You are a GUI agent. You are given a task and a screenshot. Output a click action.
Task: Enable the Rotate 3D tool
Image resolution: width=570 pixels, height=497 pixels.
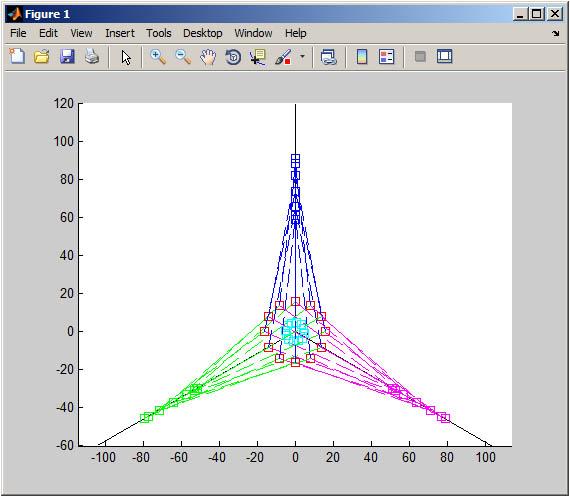click(x=233, y=57)
